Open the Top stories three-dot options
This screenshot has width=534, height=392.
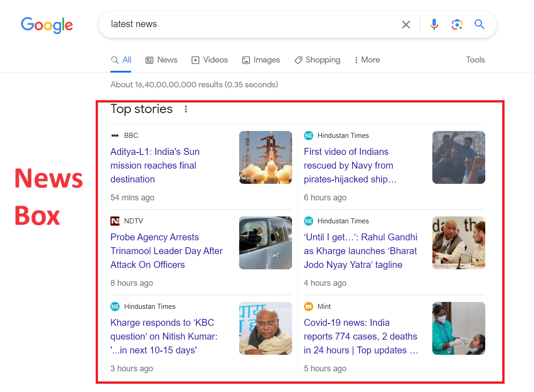pos(186,109)
